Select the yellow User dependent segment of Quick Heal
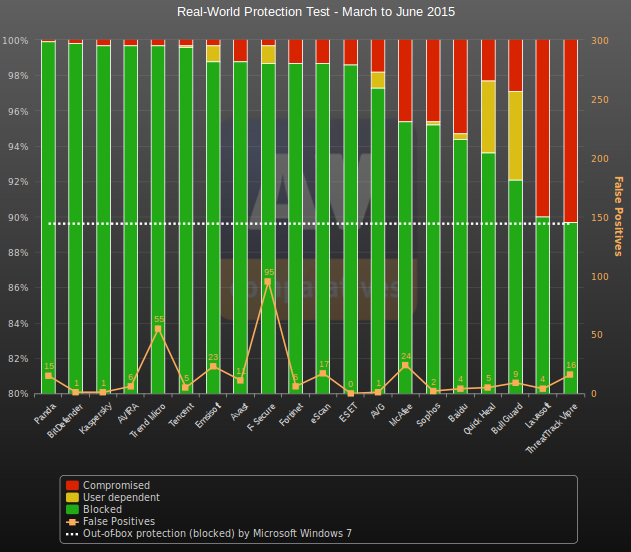631x552 pixels. (488, 117)
